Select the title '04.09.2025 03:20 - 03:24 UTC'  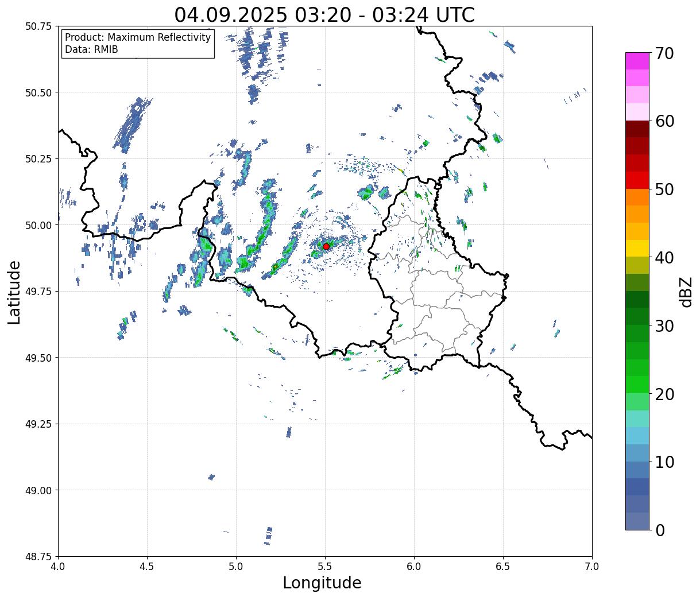[324, 14]
